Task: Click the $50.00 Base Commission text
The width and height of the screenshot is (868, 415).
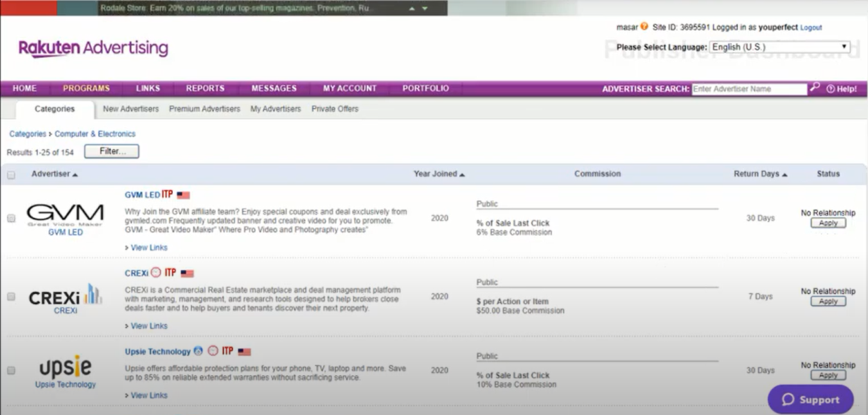Action: click(x=520, y=311)
